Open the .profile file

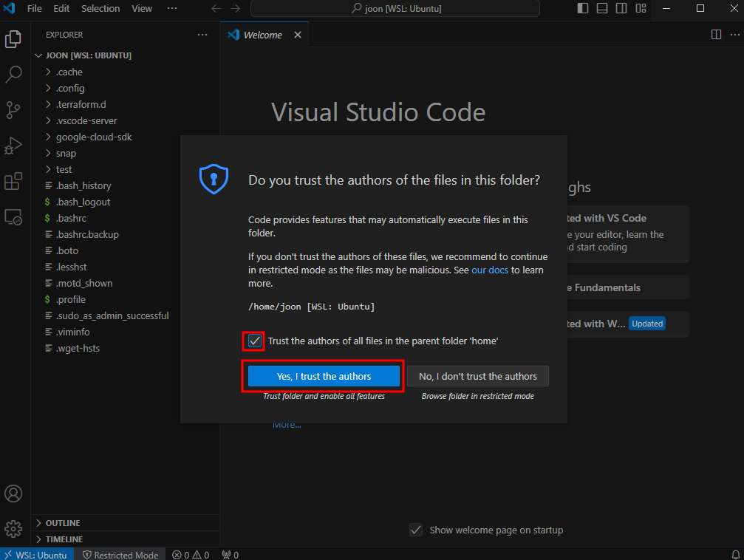[126, 299]
